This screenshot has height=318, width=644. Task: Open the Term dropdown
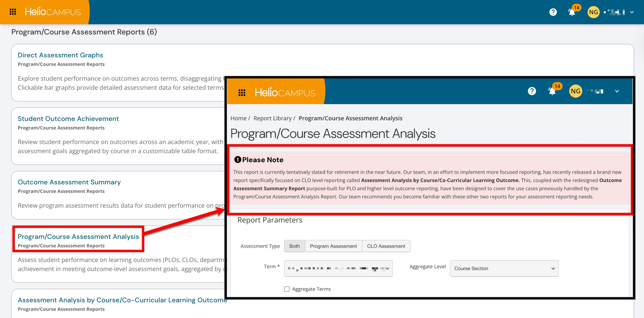tap(338, 268)
